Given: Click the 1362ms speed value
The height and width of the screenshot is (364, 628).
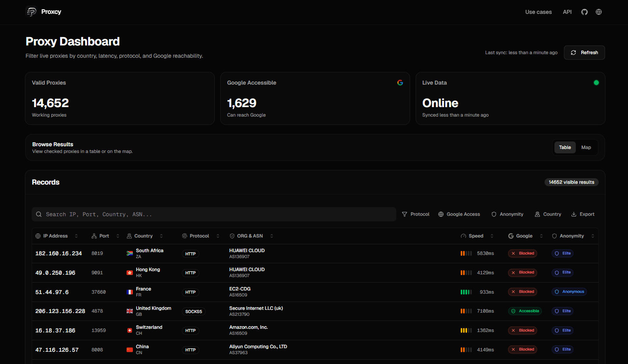Looking at the screenshot, I should tap(485, 330).
